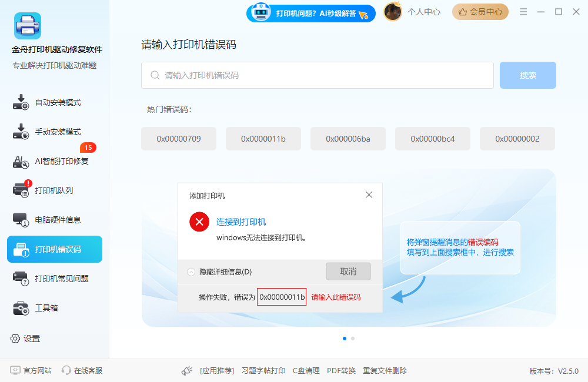Select hot error code 0x00000709
The width and height of the screenshot is (588, 382).
click(x=179, y=138)
